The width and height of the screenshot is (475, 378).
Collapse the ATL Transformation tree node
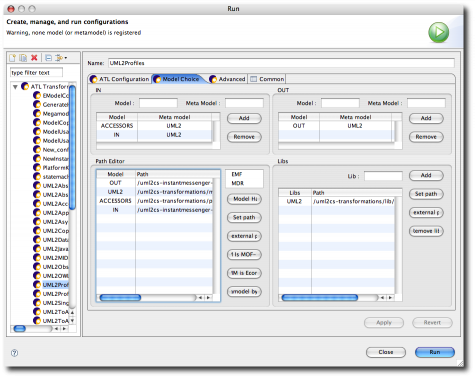click(x=15, y=87)
